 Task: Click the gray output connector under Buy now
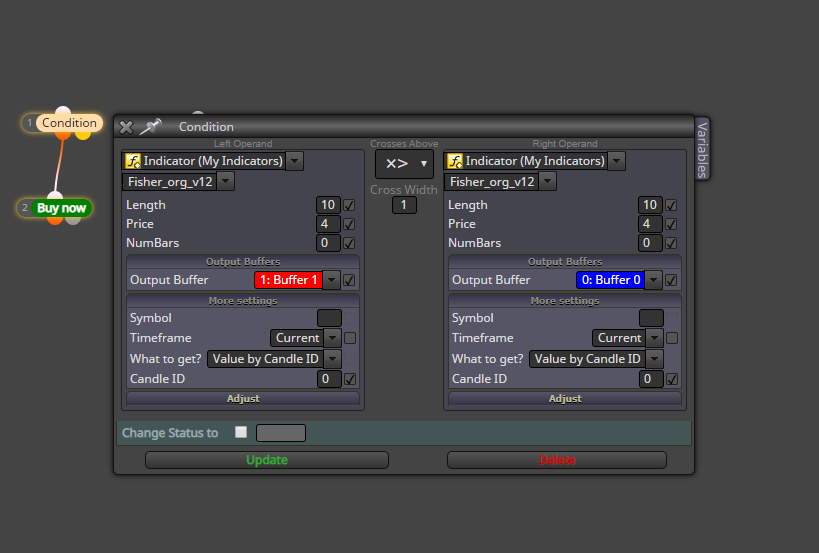[x=73, y=220]
